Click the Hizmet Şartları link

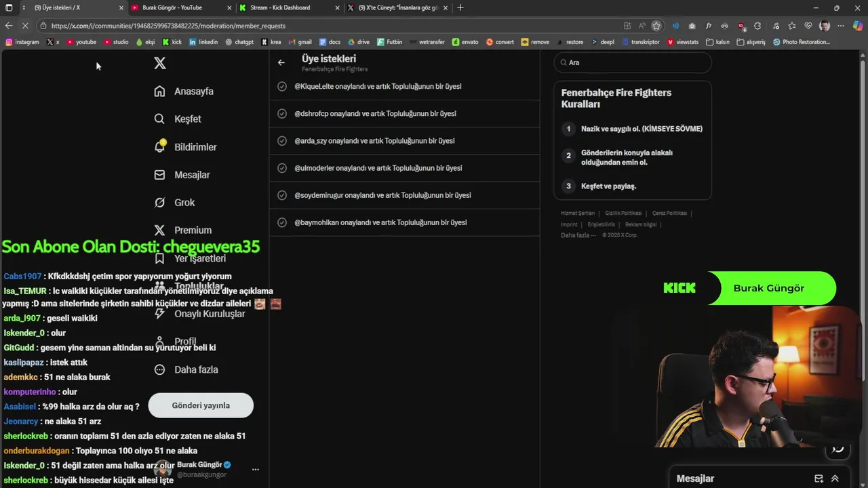point(578,213)
